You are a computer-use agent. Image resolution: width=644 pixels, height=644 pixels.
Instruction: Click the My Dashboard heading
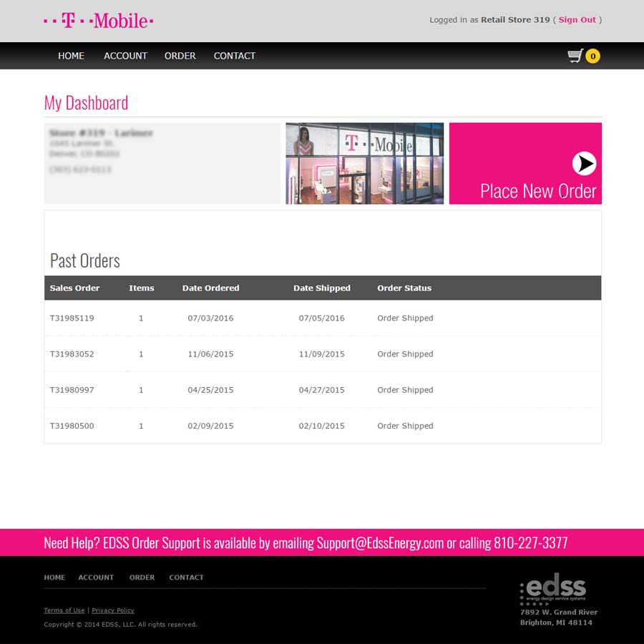(86, 103)
